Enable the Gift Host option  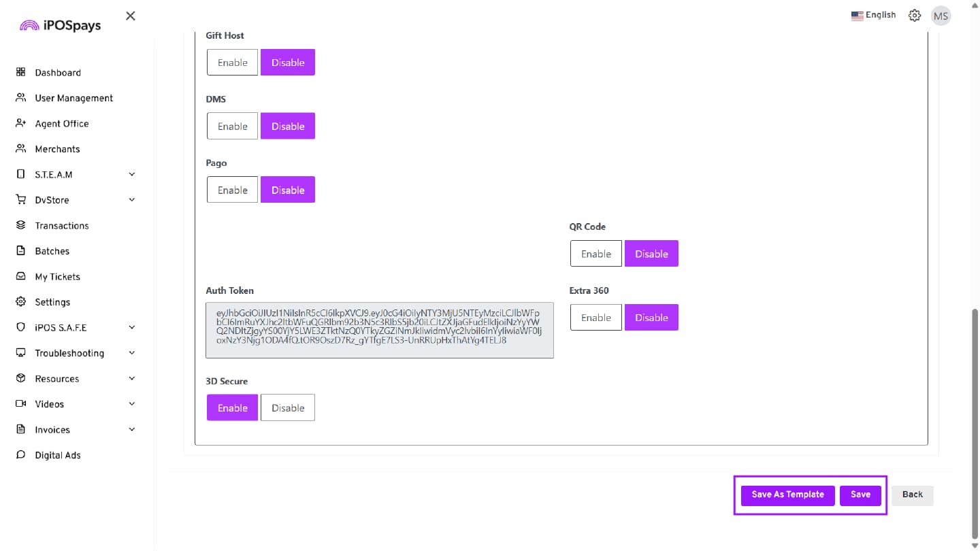point(232,63)
